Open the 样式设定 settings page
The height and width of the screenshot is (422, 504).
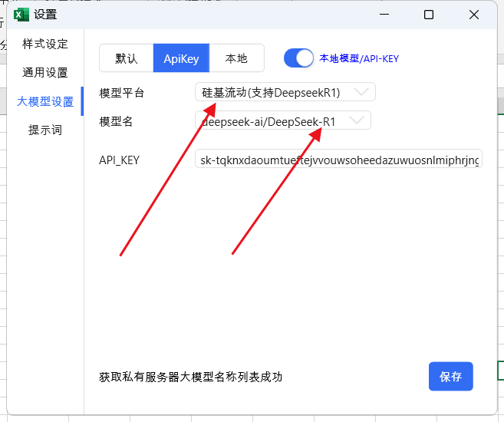(45, 44)
